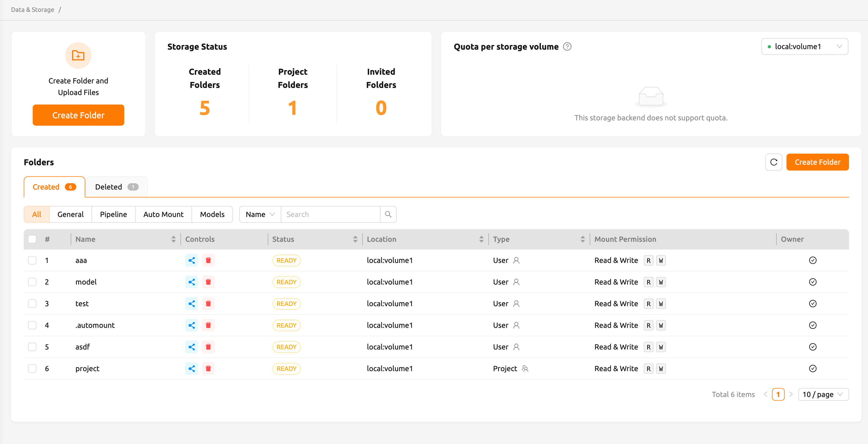The height and width of the screenshot is (444, 868).
Task: Select the All filter
Action: coord(36,214)
